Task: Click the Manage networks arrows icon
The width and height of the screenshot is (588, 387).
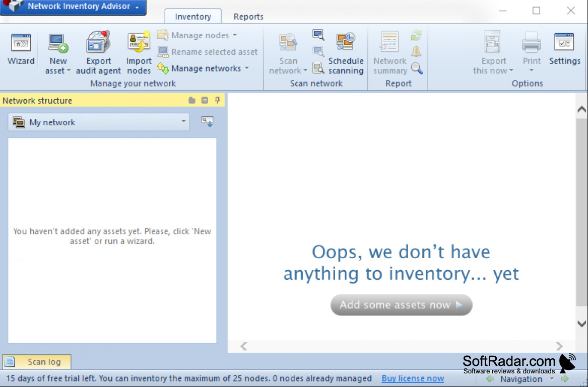Action: 163,68
